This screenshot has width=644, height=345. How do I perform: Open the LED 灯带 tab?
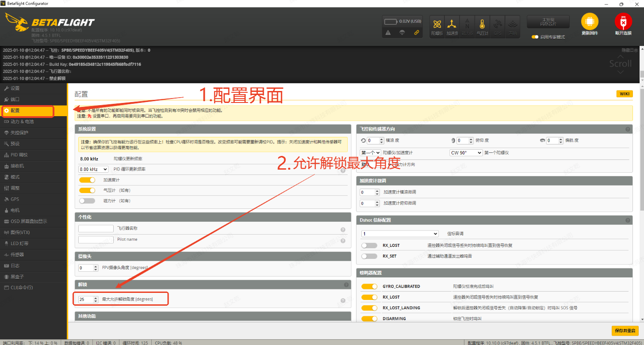[34, 243]
